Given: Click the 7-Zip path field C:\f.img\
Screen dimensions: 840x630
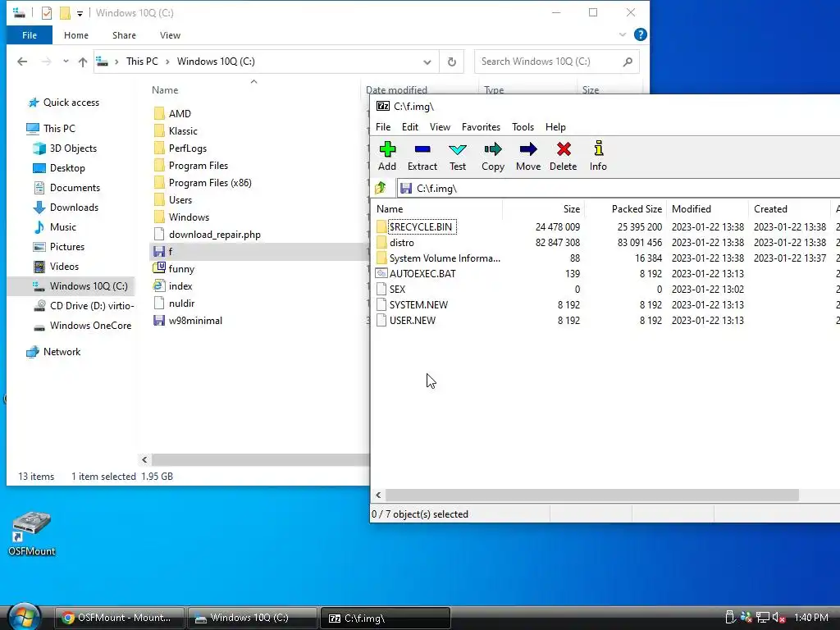Looking at the screenshot, I should [619, 188].
